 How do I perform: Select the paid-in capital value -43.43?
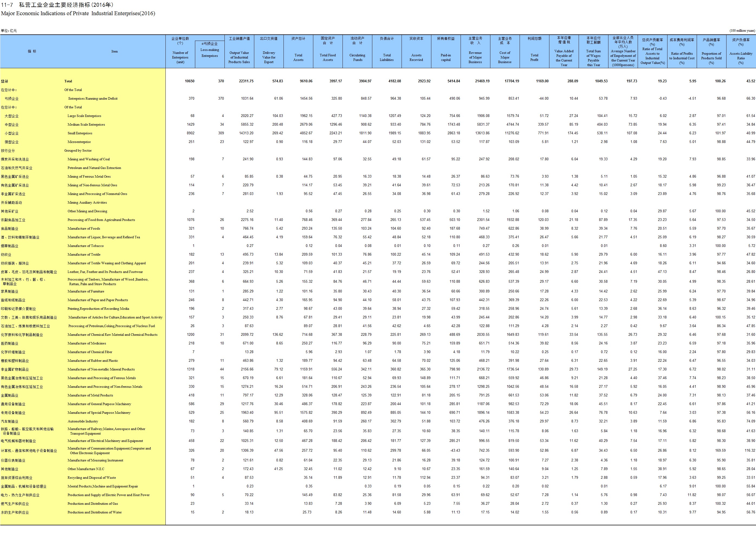[455, 451]
